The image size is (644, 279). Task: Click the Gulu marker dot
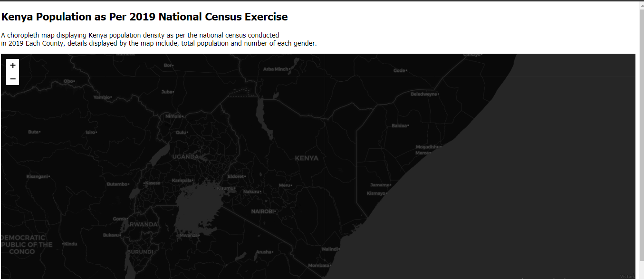click(187, 132)
